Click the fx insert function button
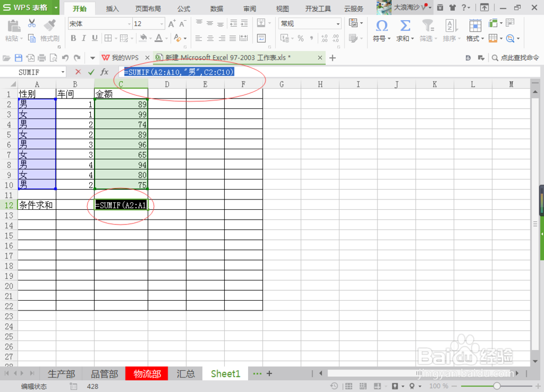The width and height of the screenshot is (544, 392). (x=104, y=72)
